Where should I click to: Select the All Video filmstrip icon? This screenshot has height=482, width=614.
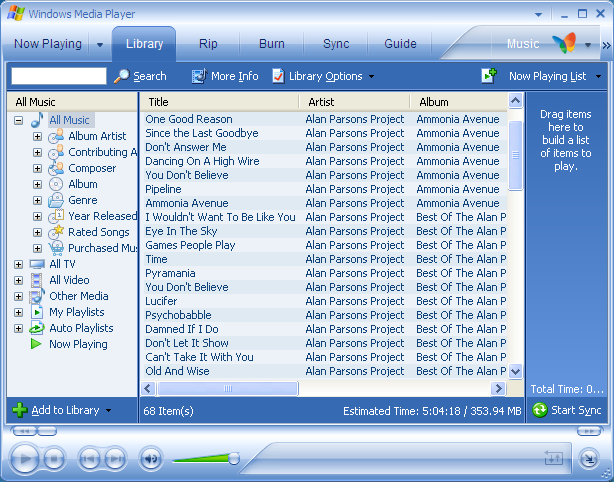[37, 280]
